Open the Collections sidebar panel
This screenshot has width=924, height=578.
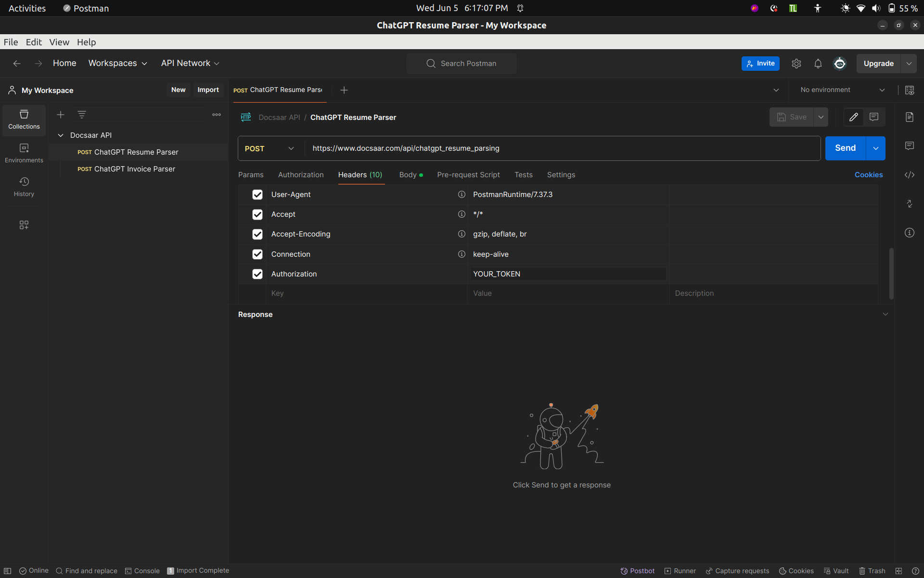24,119
